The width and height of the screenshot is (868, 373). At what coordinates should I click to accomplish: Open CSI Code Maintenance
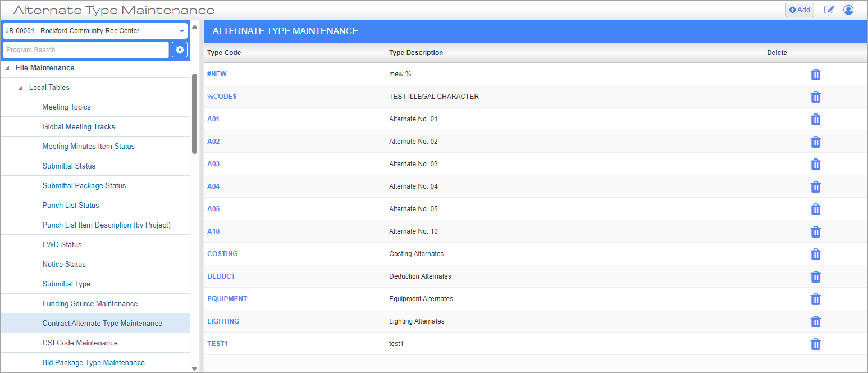(80, 343)
